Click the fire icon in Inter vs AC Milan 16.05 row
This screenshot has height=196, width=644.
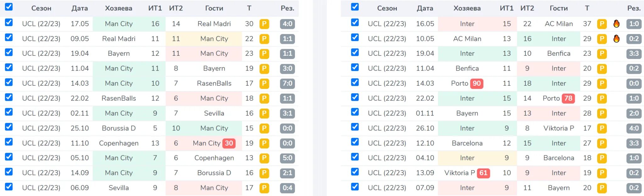click(x=616, y=24)
